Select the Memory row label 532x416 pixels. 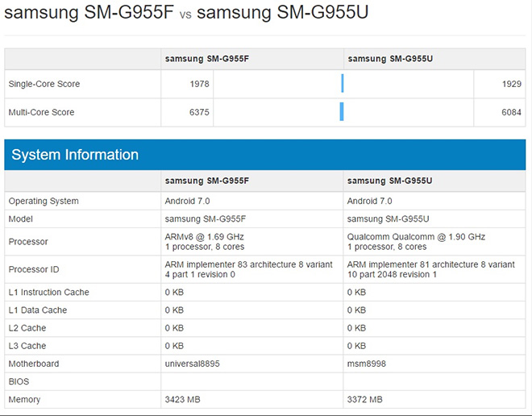(x=24, y=400)
